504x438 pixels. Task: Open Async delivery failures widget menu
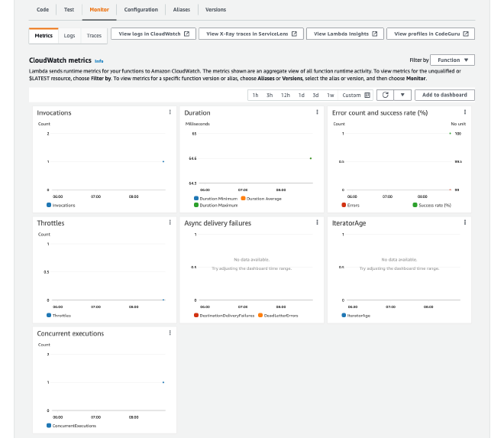click(317, 222)
